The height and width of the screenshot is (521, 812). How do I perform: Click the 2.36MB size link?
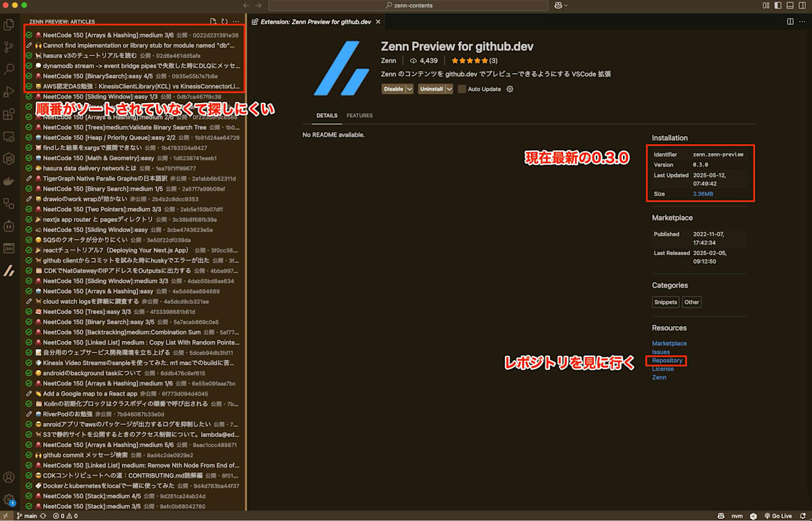pyautogui.click(x=703, y=194)
